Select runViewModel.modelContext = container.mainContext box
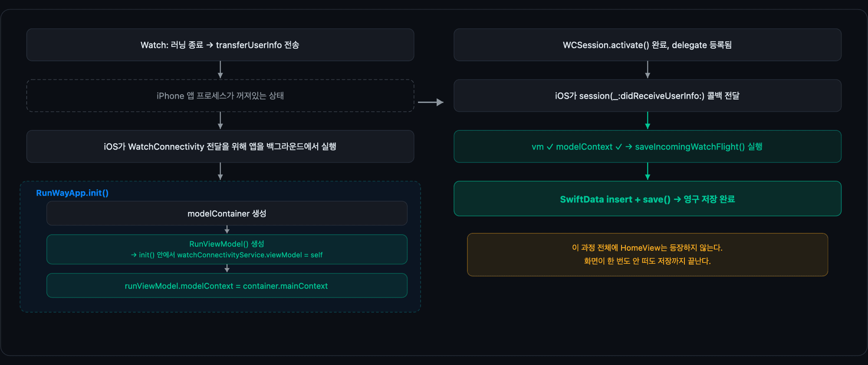Viewport: 868px width, 365px height. pos(227,285)
